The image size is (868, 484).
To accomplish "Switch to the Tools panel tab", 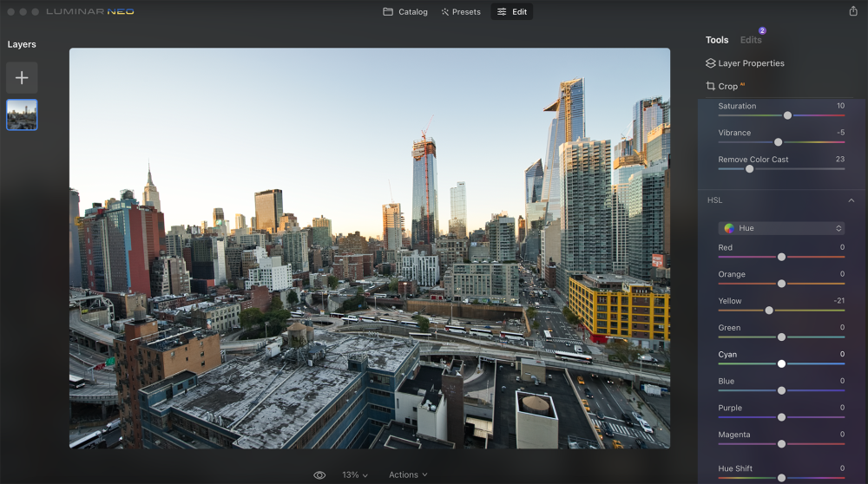I will tap(716, 40).
